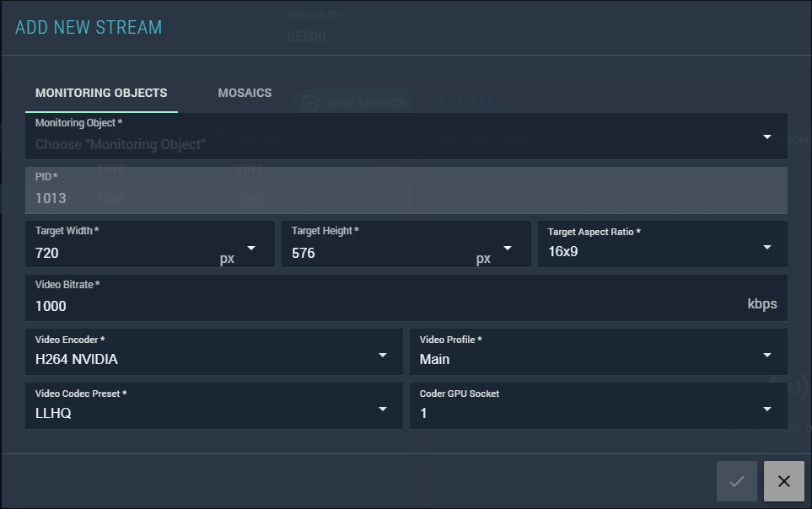Click the PID field showing 1013
This screenshot has height=509, width=812.
[x=51, y=198]
